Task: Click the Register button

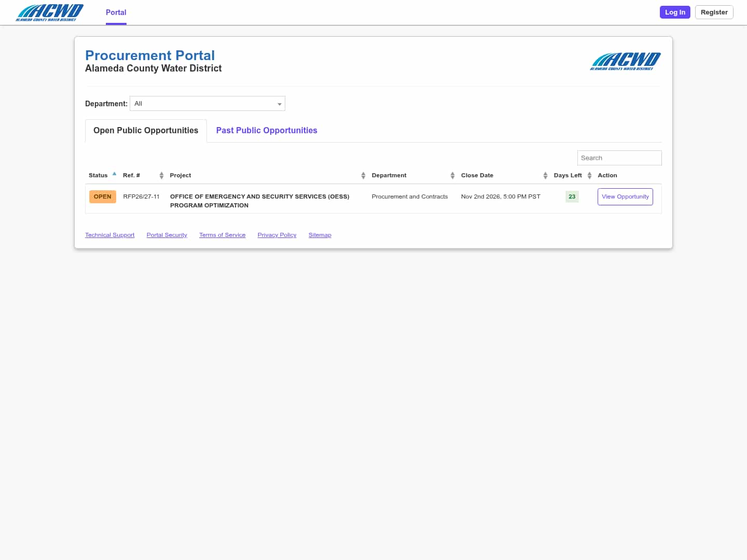Action: click(714, 12)
